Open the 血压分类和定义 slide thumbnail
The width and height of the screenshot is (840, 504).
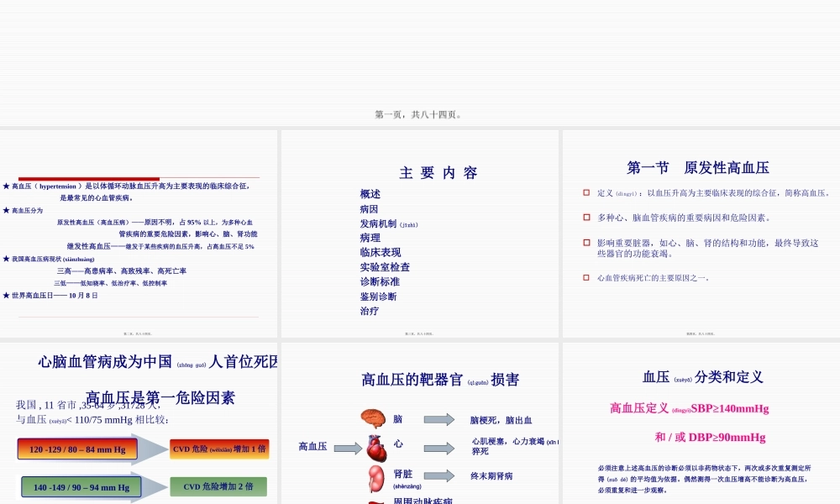click(701, 420)
